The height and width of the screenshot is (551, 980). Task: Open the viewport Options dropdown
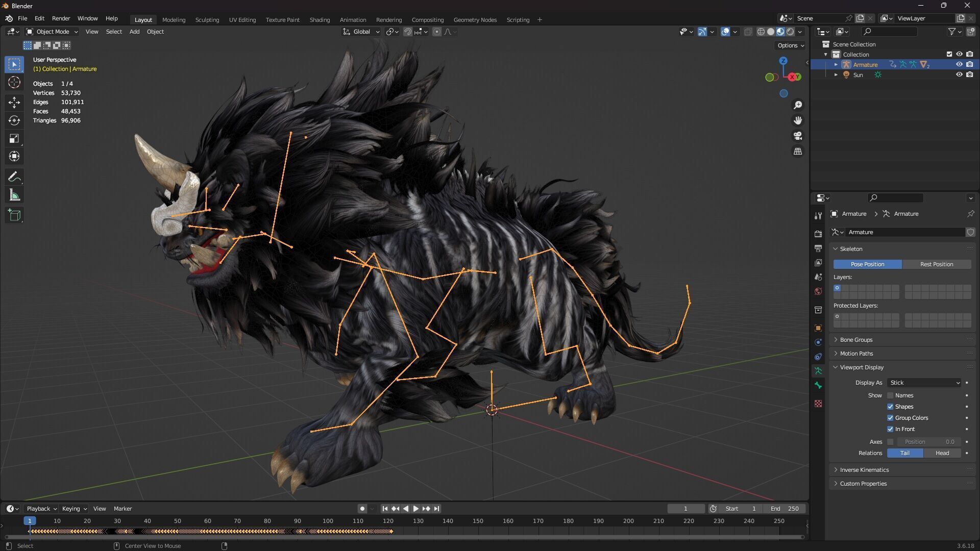[x=791, y=45]
